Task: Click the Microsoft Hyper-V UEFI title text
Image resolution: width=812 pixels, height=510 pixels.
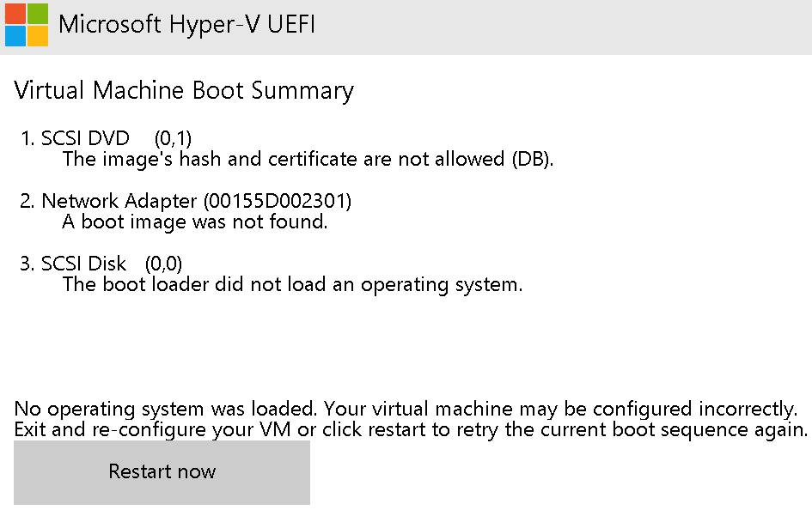Action: point(186,25)
